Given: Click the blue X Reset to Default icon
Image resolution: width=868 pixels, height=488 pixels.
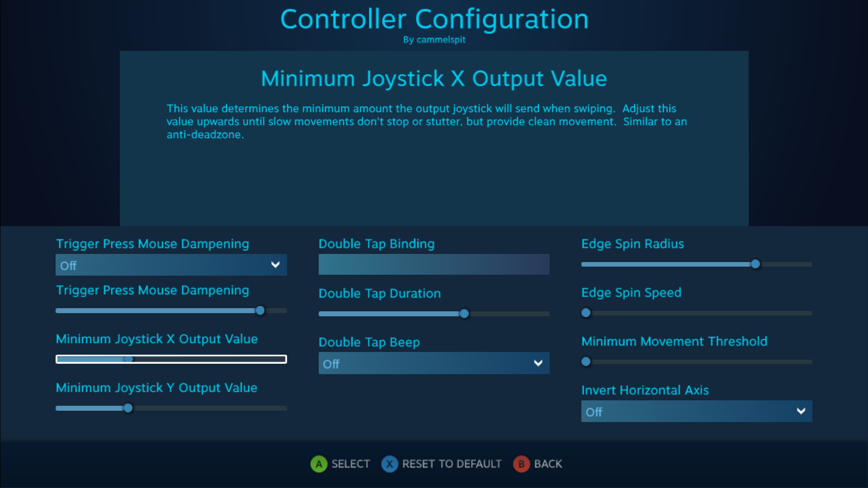Looking at the screenshot, I should click(x=389, y=464).
